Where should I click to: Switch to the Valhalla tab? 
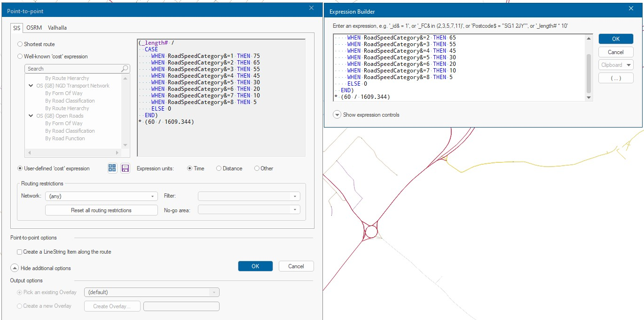tap(57, 28)
